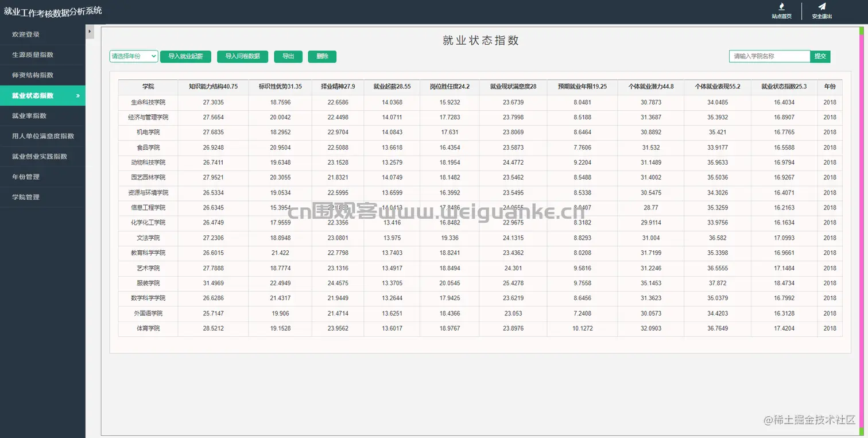Select the 化学化工学院 row name cell
Image resolution: width=868 pixels, height=438 pixels.
pos(148,222)
